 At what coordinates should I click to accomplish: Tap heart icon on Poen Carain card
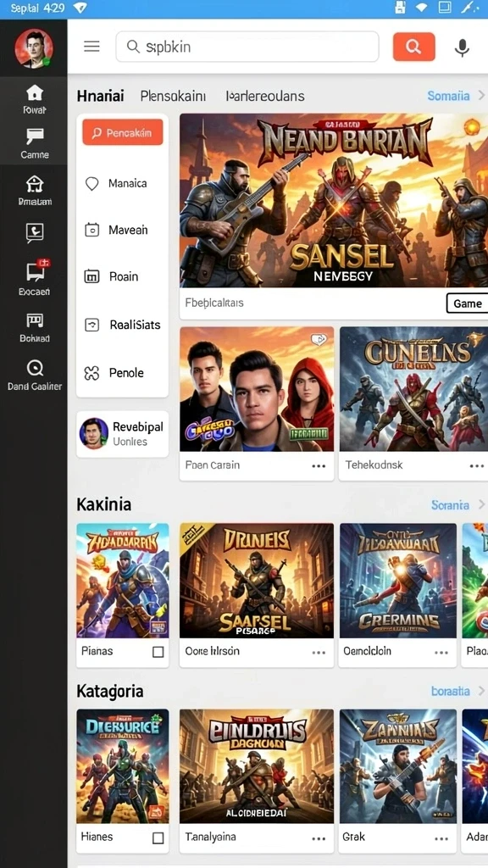click(319, 339)
